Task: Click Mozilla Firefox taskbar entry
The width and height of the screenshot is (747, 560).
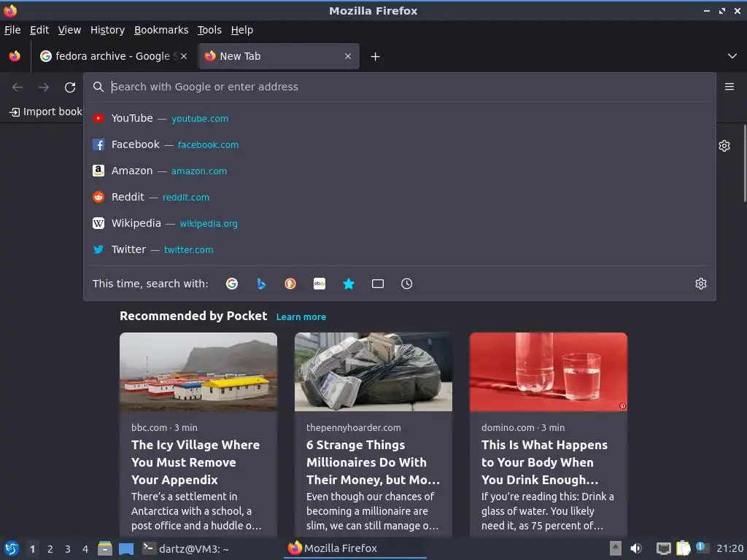Action: point(355,548)
